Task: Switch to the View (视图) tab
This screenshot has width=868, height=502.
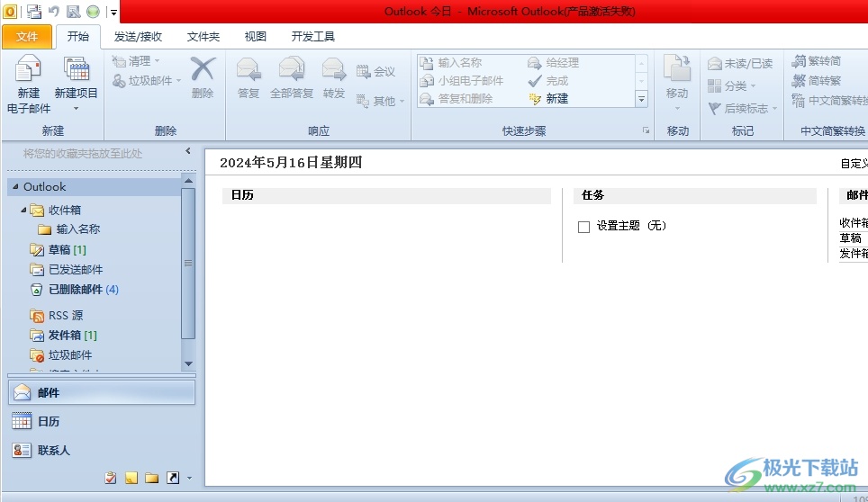Action: click(x=255, y=37)
